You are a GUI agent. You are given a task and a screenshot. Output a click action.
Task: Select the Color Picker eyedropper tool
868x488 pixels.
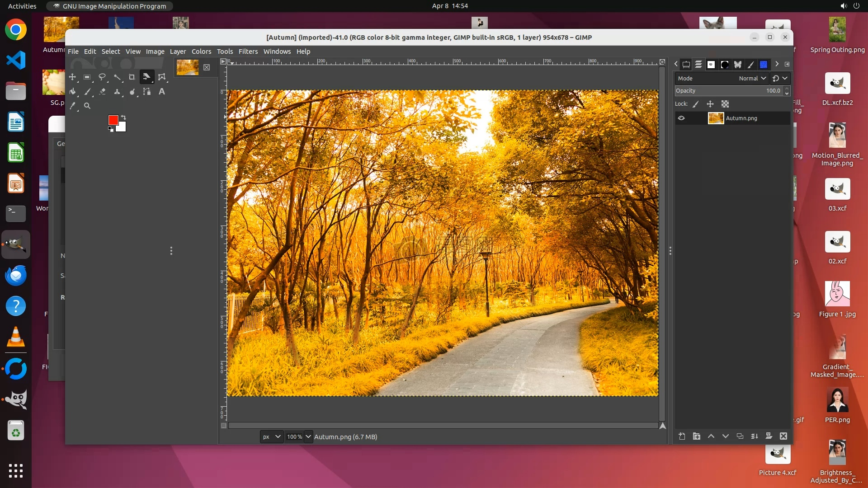(x=73, y=106)
